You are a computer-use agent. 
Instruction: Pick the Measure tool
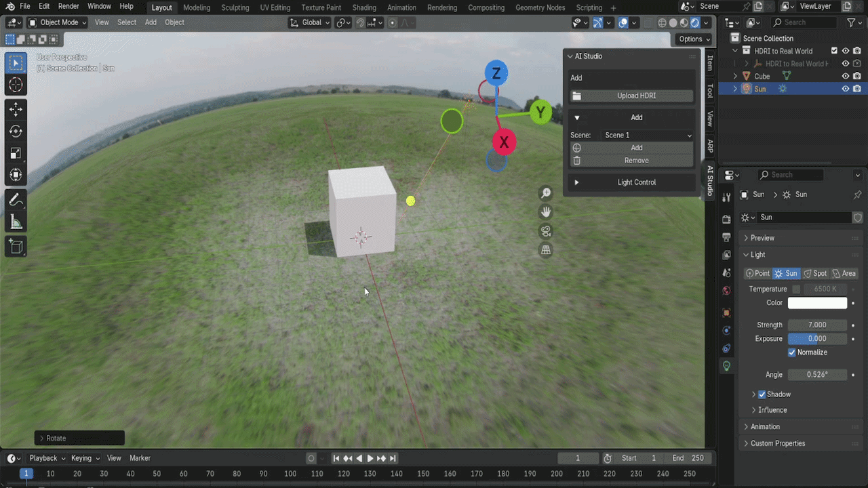[x=16, y=222]
